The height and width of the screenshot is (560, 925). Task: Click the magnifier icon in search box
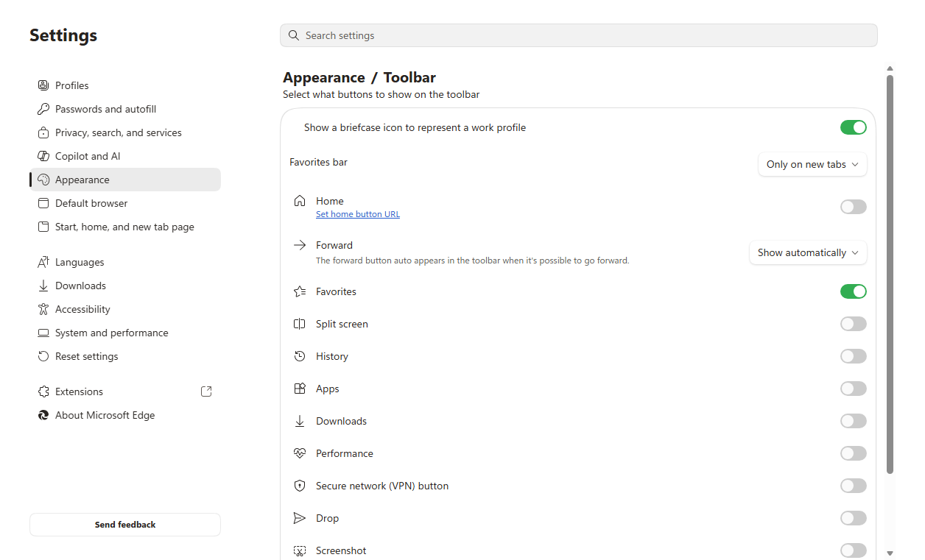tap(294, 35)
